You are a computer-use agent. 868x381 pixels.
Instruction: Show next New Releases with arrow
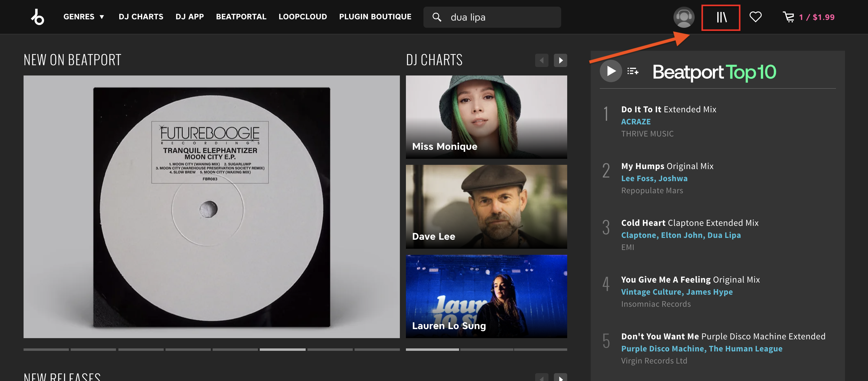(x=560, y=377)
